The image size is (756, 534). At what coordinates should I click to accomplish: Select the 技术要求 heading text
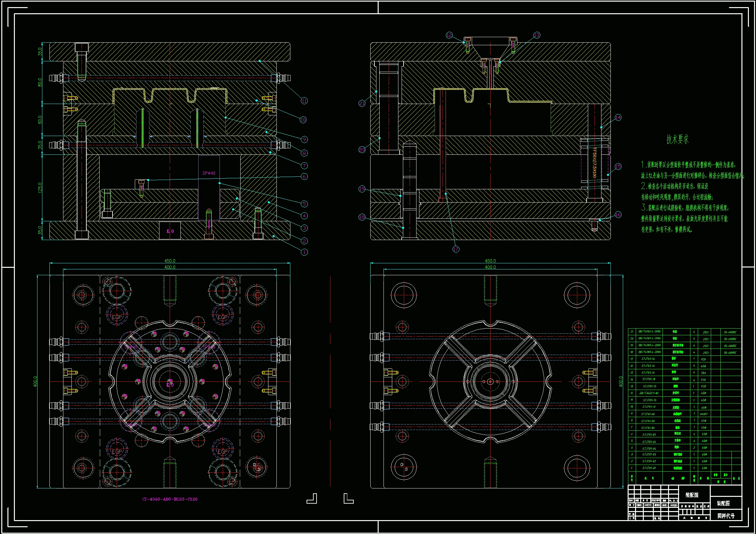coord(677,140)
